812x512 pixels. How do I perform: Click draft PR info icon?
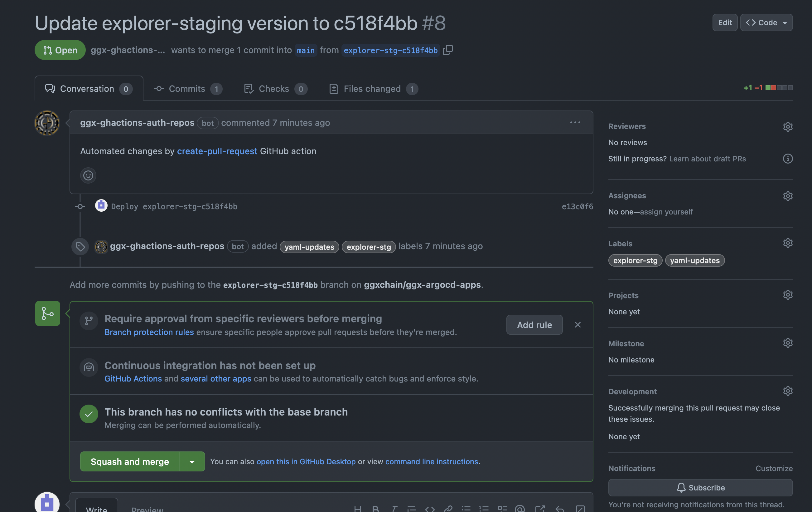787,159
